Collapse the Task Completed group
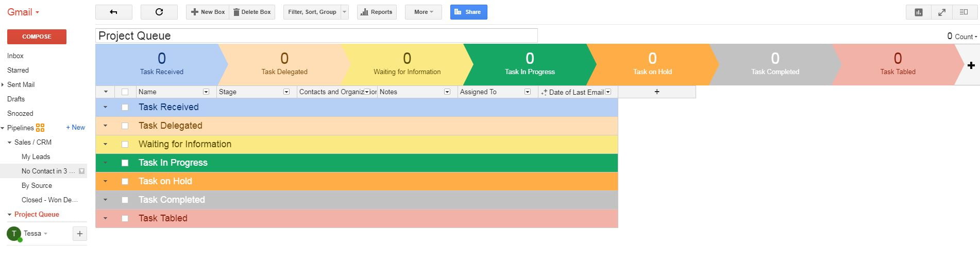The image size is (980, 280). [x=106, y=200]
